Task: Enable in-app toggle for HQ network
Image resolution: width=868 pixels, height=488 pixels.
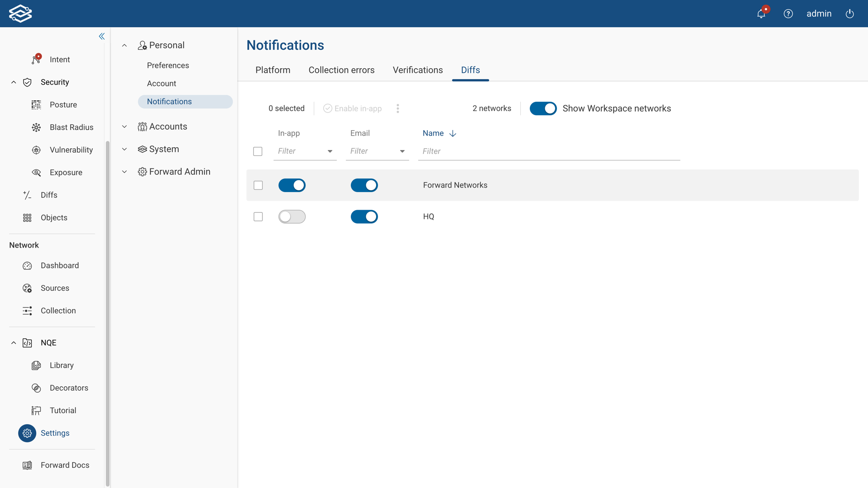Action: pyautogui.click(x=292, y=217)
